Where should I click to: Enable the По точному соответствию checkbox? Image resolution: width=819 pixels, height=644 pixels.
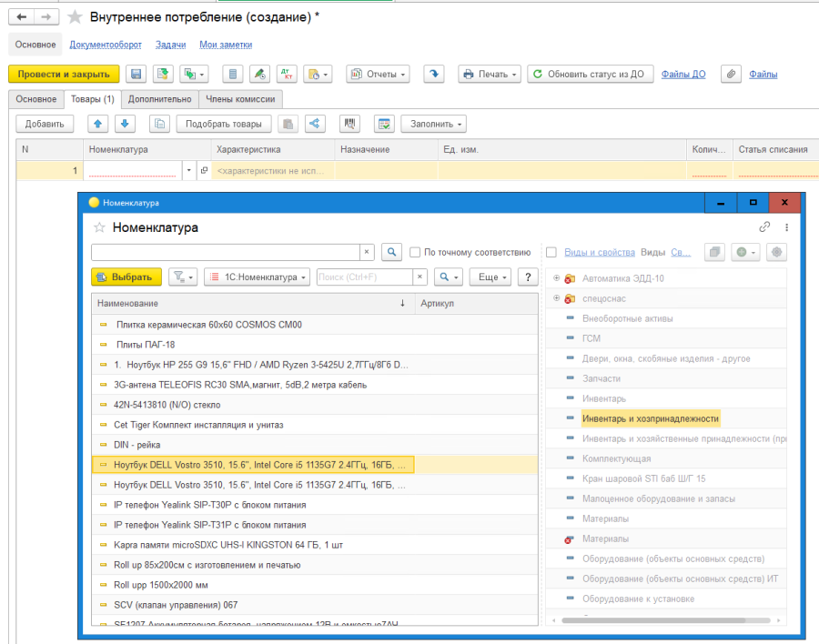415,252
